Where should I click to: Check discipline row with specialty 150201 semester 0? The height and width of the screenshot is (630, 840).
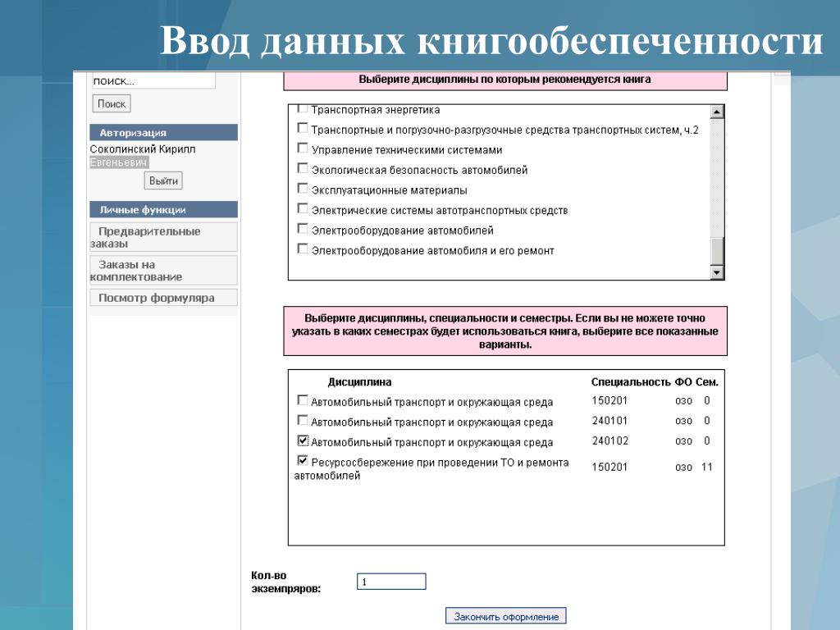(x=302, y=400)
